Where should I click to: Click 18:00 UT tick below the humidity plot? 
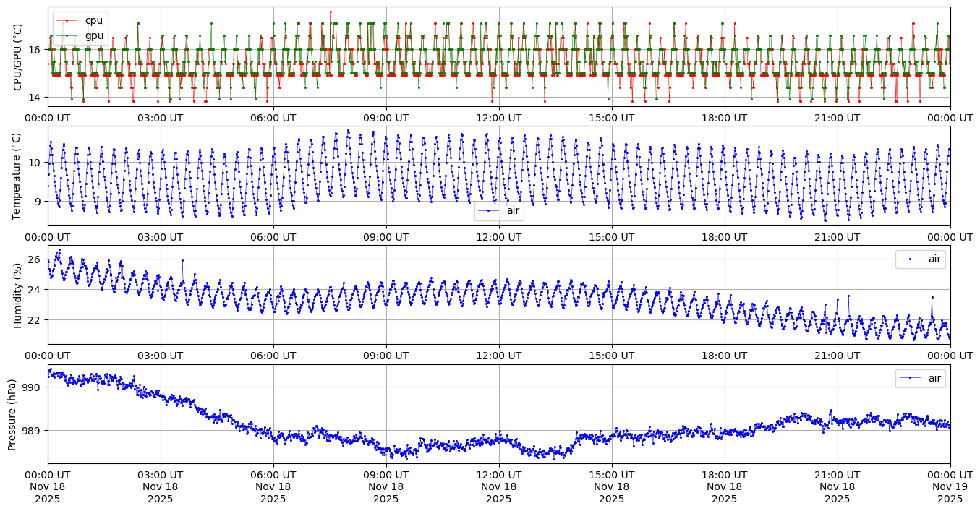point(725,356)
